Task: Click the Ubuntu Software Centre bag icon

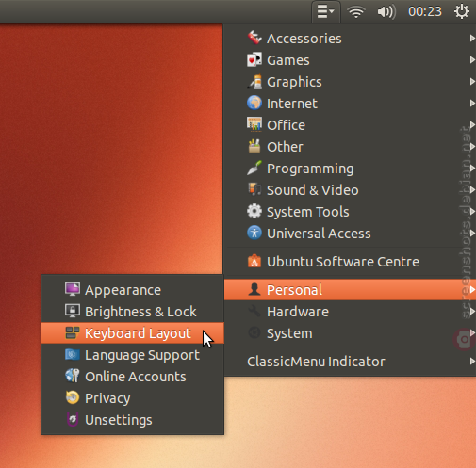Action: 254,261
